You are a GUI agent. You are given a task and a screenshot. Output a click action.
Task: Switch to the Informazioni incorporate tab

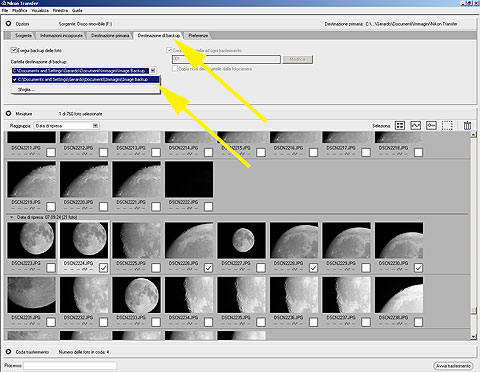[61, 35]
